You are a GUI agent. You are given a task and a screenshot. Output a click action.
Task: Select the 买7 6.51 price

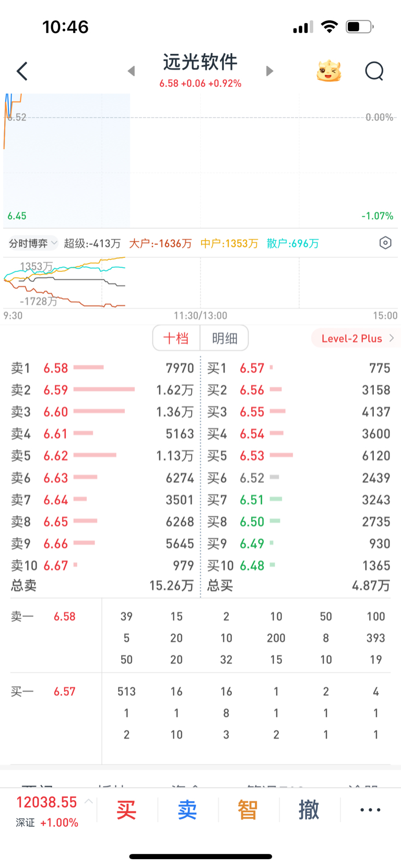pyautogui.click(x=252, y=500)
